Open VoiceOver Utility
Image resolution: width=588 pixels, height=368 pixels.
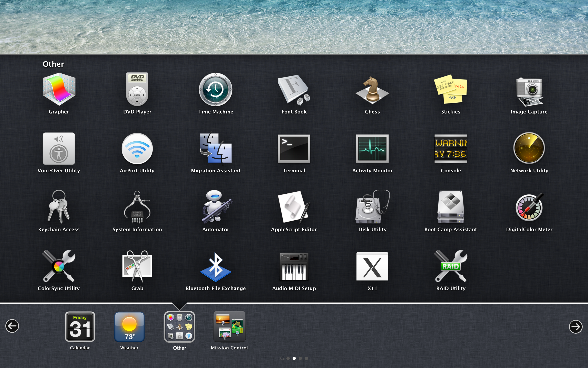point(59,148)
